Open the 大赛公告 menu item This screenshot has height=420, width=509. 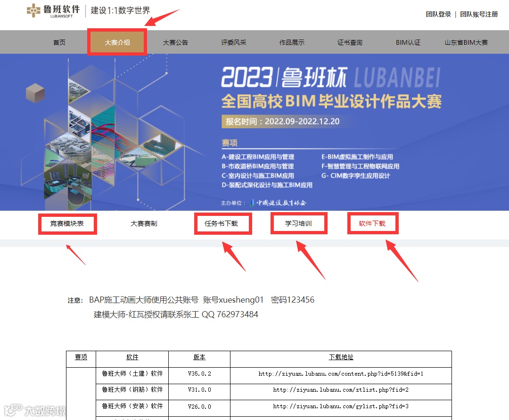coord(175,42)
